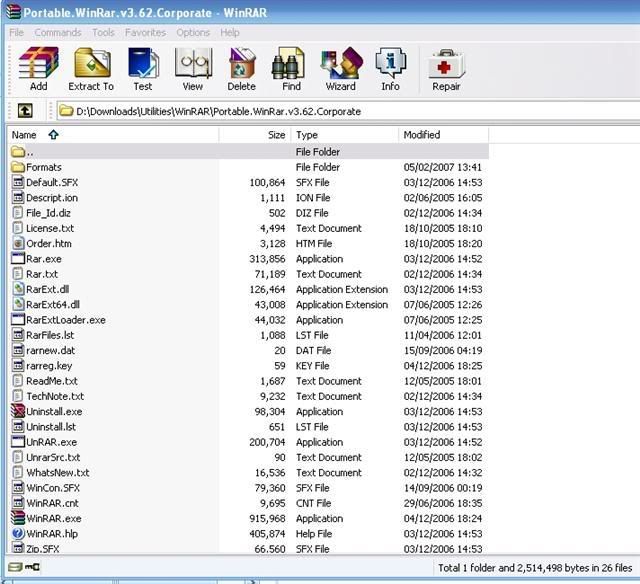Select the parent folder '..' icon

pyautogui.click(x=18, y=152)
